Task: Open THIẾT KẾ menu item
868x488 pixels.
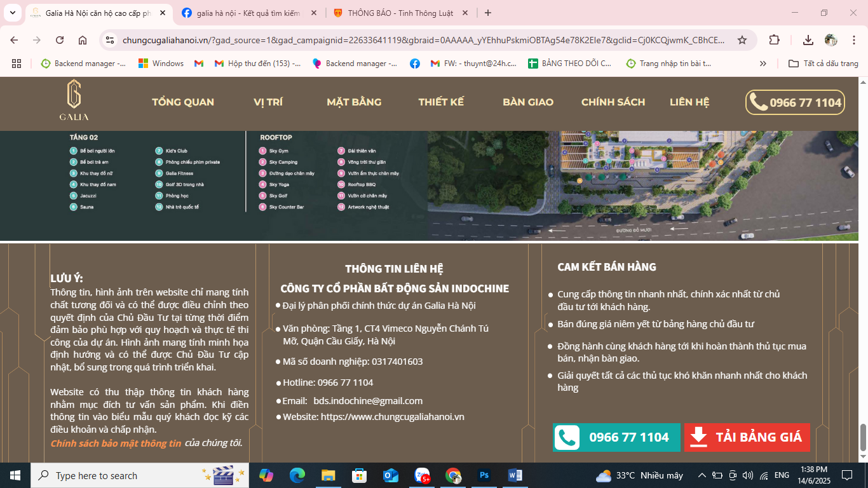Action: click(x=441, y=102)
